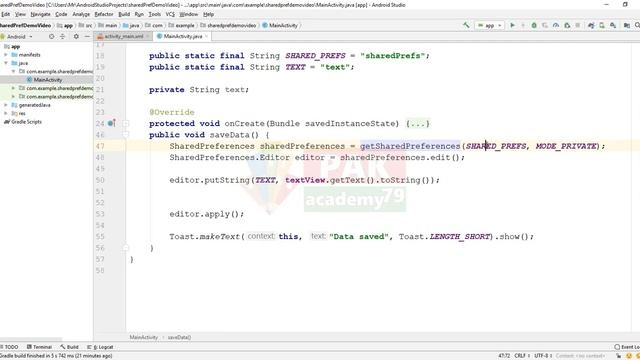Viewport: 640px width, 360px height.
Task: Expand the manifests folder
Action: click(6, 55)
